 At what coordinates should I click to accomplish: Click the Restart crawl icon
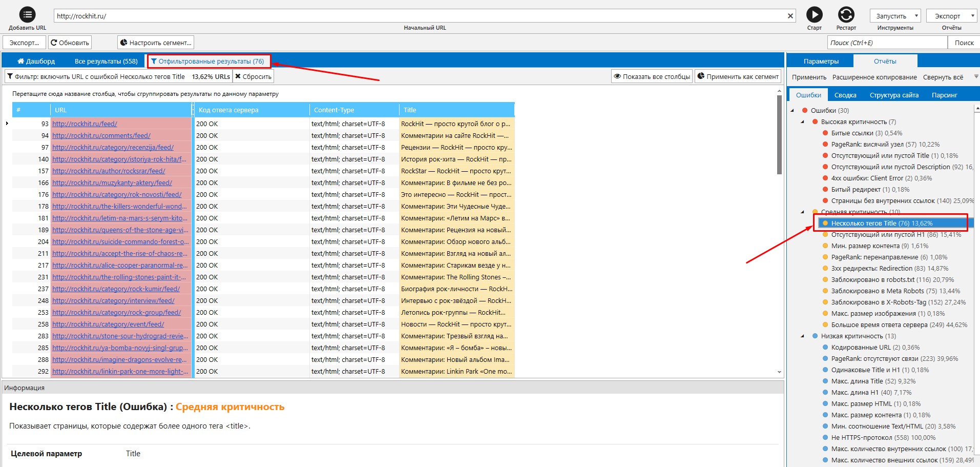tap(846, 15)
